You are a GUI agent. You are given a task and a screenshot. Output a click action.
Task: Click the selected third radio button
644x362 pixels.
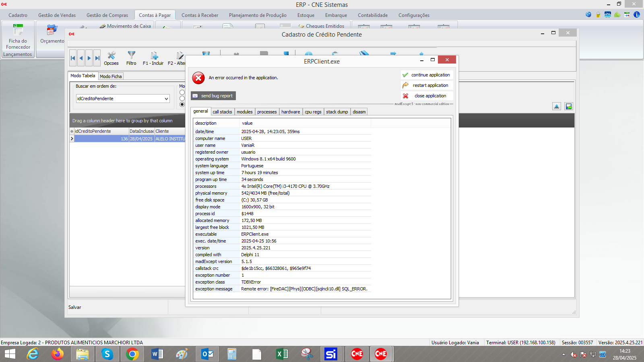click(x=182, y=105)
